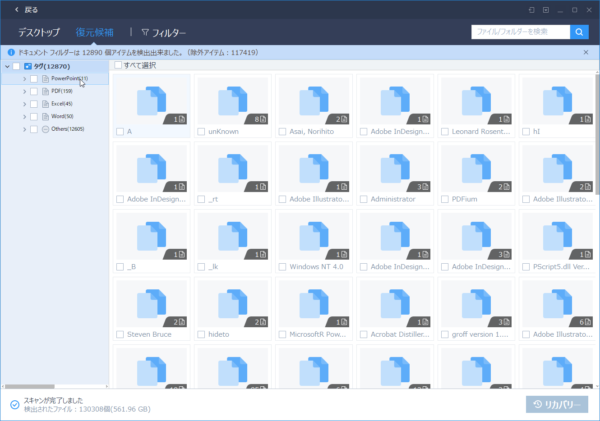
Task: Open the hideto folder icon
Action: coord(233,304)
